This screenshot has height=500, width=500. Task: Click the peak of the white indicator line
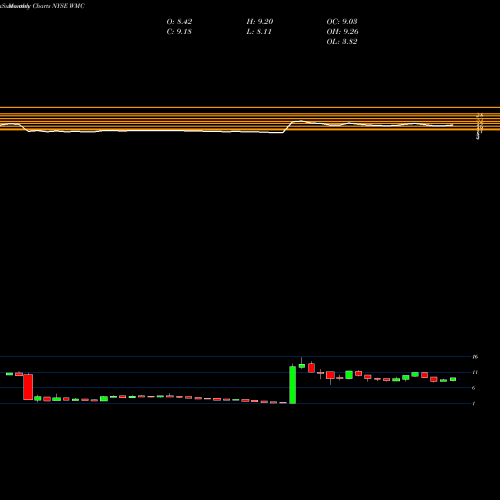301,121
